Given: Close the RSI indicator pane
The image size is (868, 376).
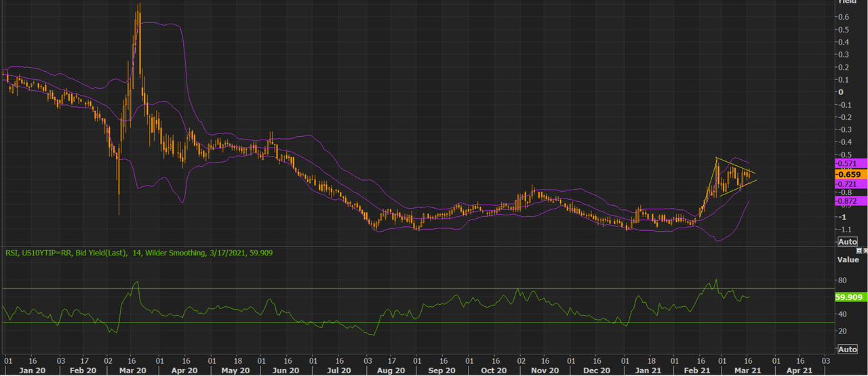Looking at the screenshot, I should coord(865,251).
